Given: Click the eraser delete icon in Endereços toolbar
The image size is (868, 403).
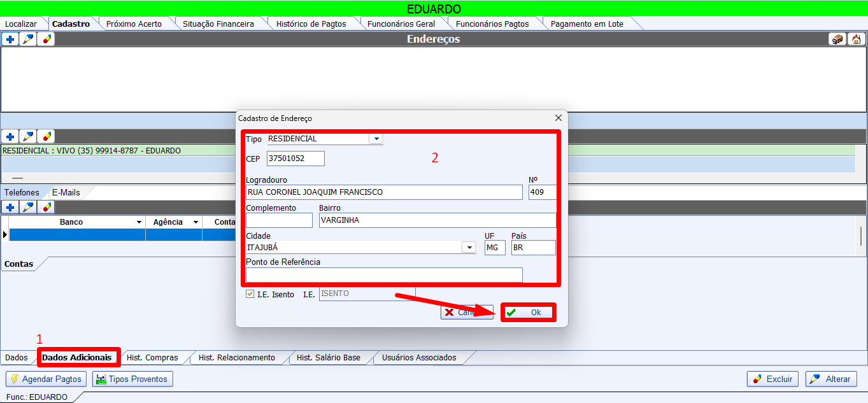Looking at the screenshot, I should click(46, 39).
